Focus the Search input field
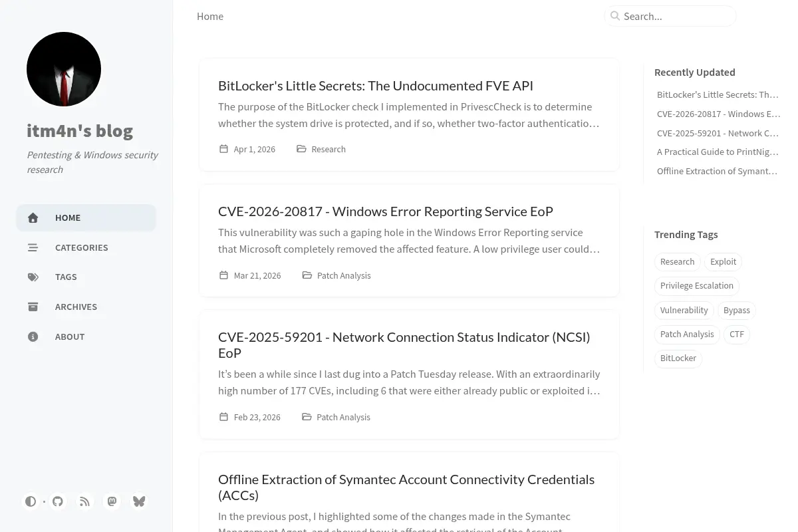798x532 pixels. [x=670, y=16]
